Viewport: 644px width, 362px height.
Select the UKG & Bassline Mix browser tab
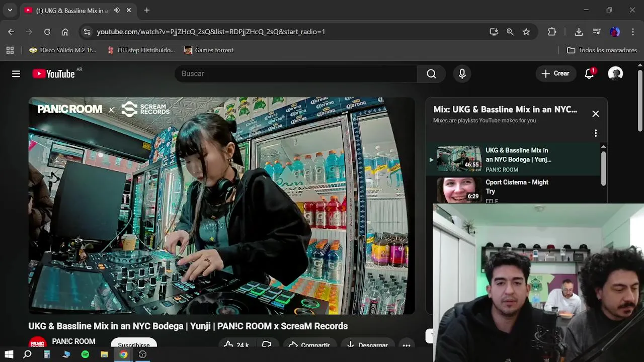click(78, 10)
